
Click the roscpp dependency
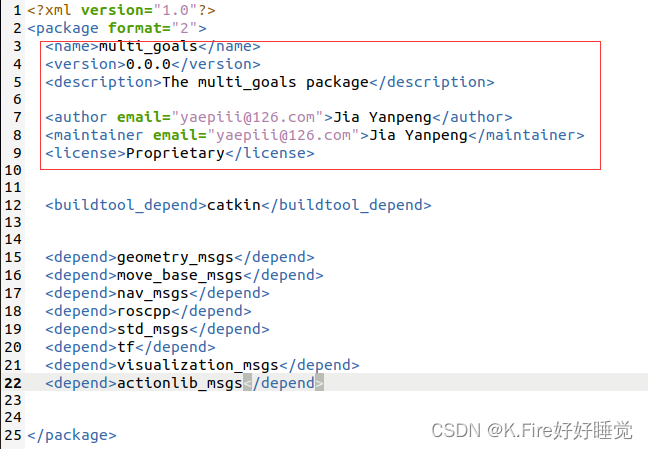pos(144,311)
